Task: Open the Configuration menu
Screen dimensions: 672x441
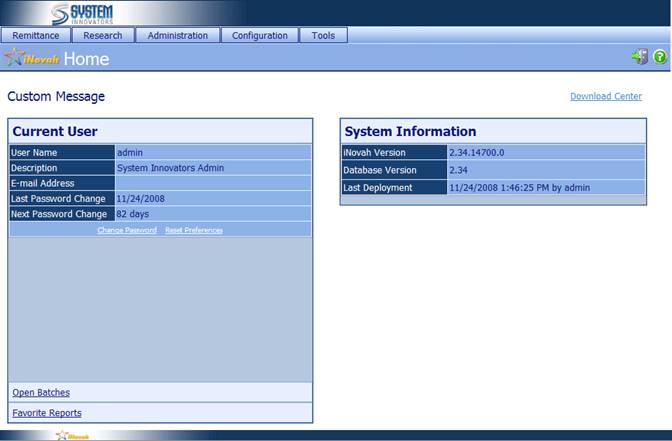Action: (x=260, y=36)
